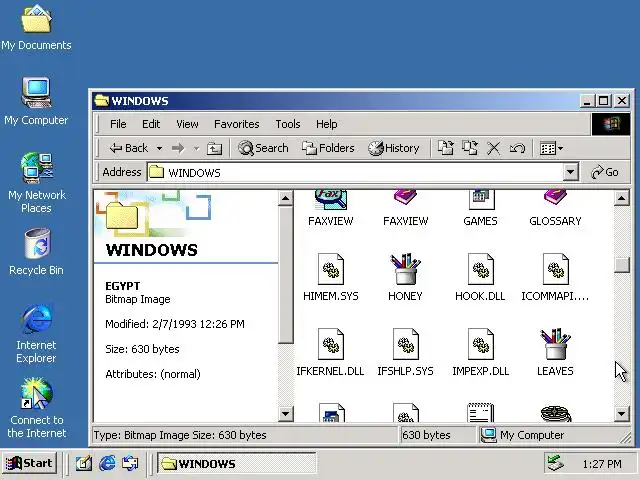Click the Undo toolbar icon

tap(517, 148)
